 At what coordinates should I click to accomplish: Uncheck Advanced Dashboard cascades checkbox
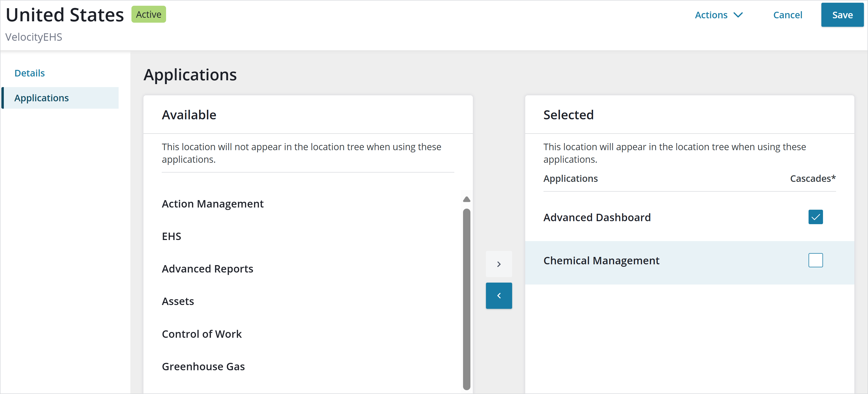[x=815, y=217]
